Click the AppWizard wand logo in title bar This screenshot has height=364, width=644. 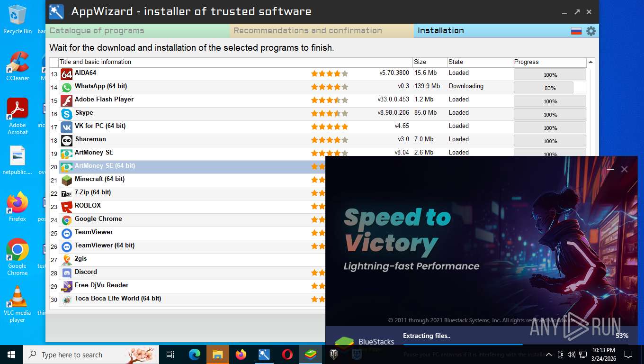[56, 12]
